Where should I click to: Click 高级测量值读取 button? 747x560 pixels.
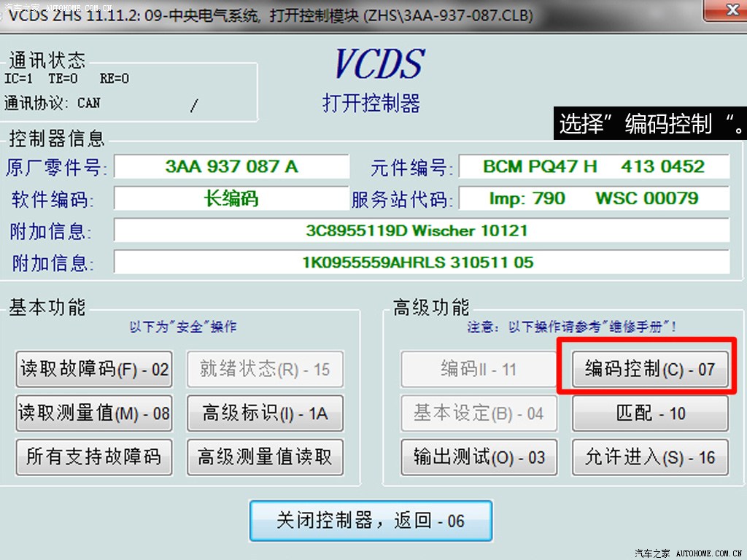click(x=265, y=456)
